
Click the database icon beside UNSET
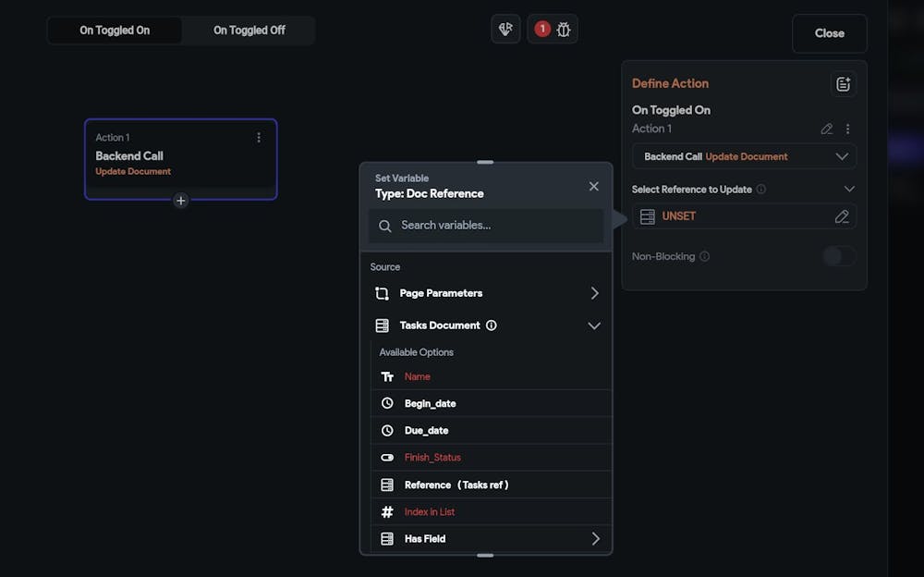[x=648, y=216]
